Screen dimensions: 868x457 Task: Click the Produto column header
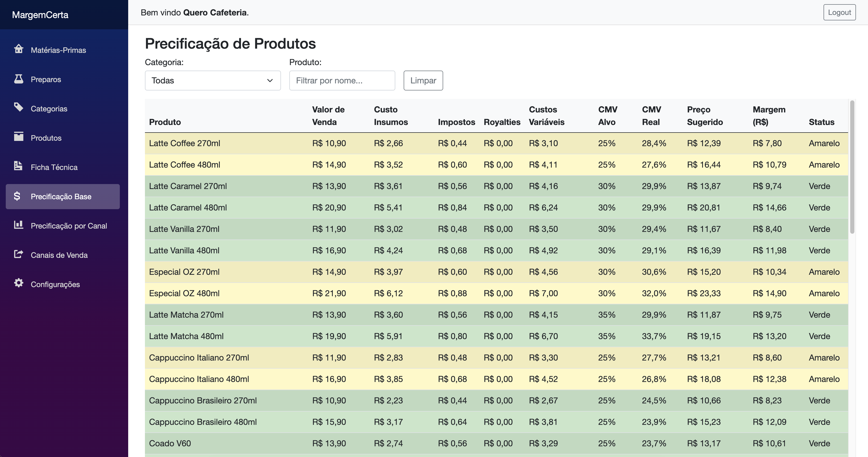[165, 122]
